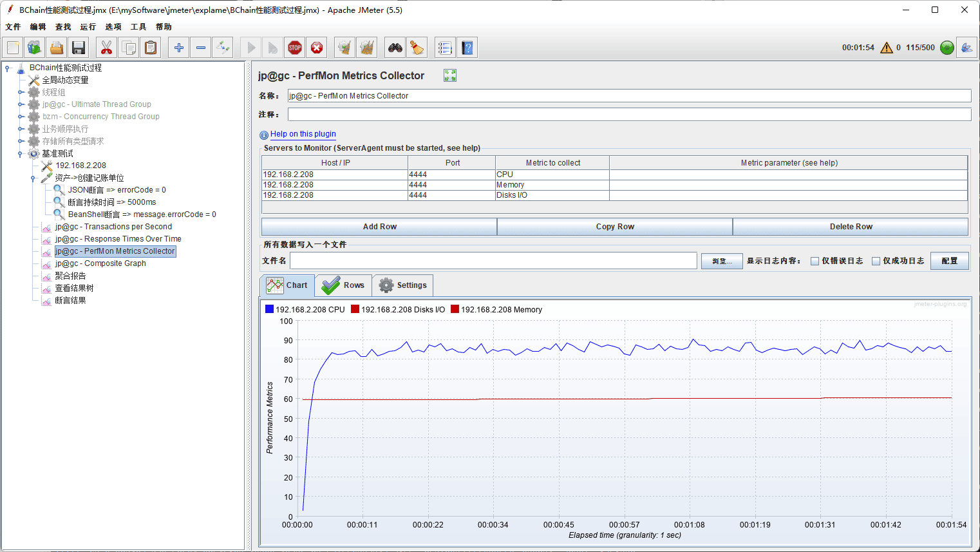980x552 pixels.
Task: Click the Open file folder icon
Action: pyautogui.click(x=57, y=48)
